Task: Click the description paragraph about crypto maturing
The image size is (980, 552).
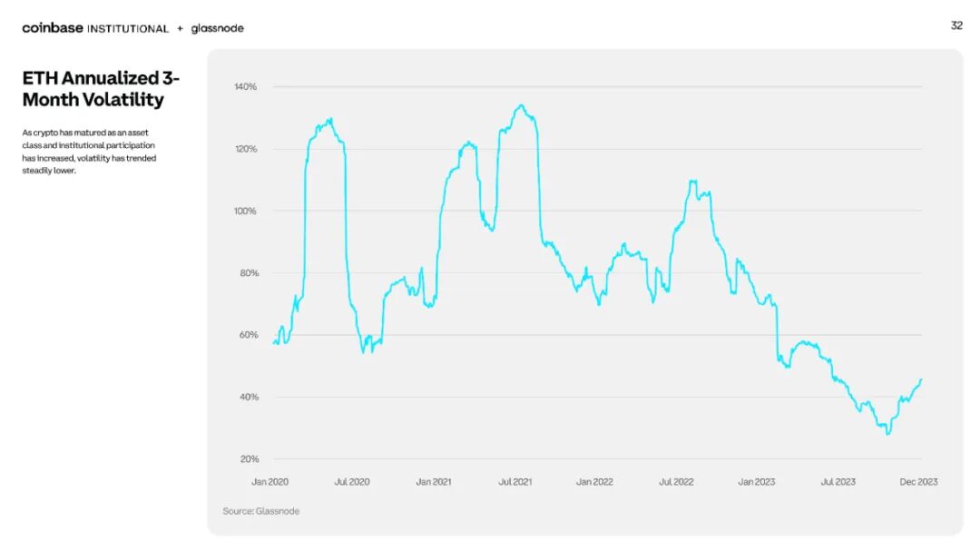Action: [x=89, y=152]
